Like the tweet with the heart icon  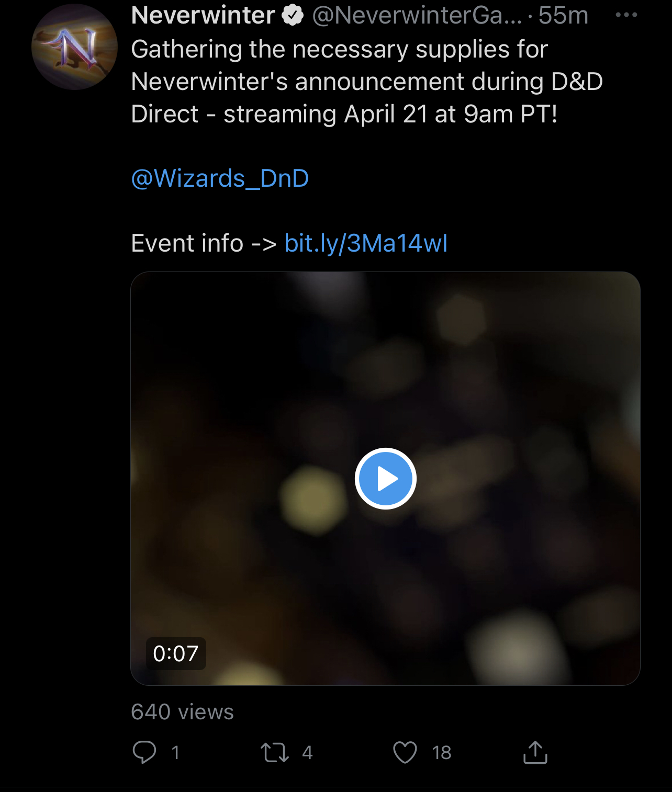coord(405,752)
